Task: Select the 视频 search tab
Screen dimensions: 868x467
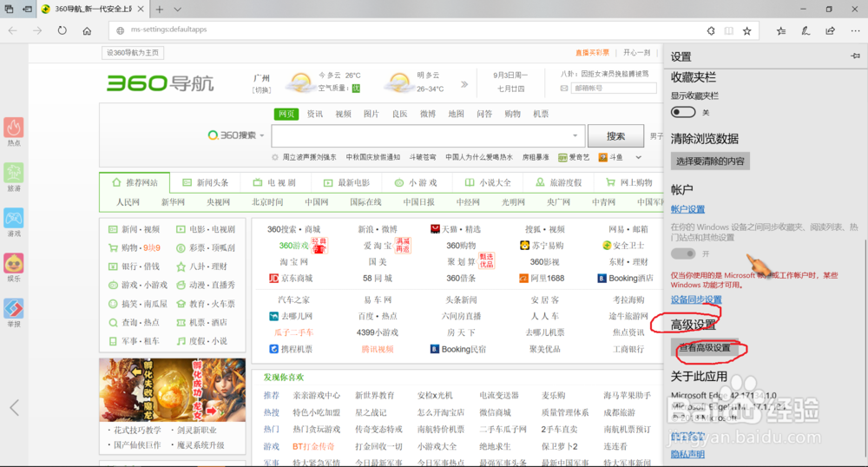Action: (x=343, y=114)
